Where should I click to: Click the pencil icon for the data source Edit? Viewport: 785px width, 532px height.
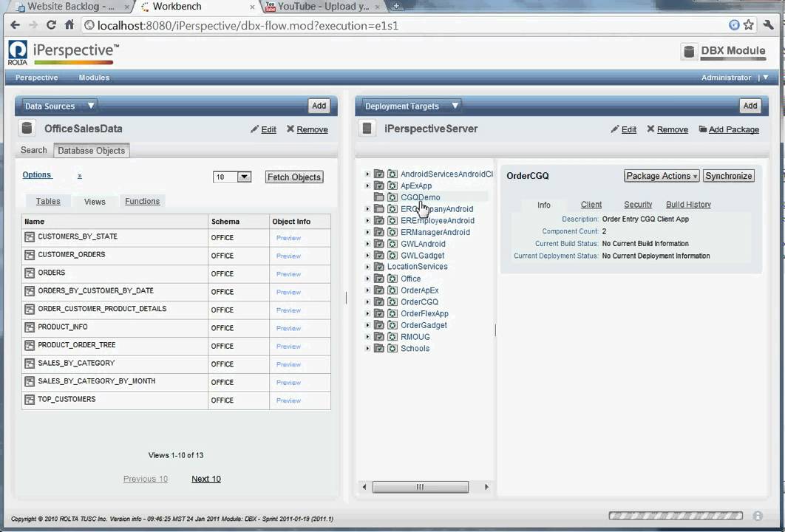tap(255, 129)
